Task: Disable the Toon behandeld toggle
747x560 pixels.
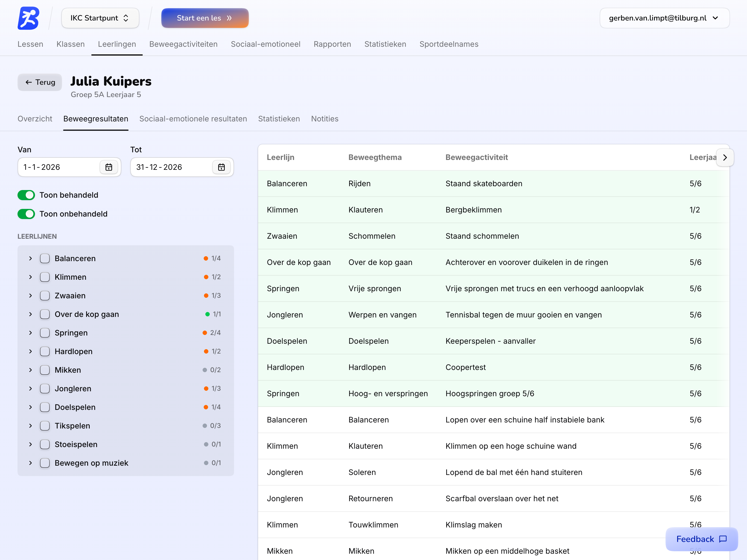Action: click(26, 195)
